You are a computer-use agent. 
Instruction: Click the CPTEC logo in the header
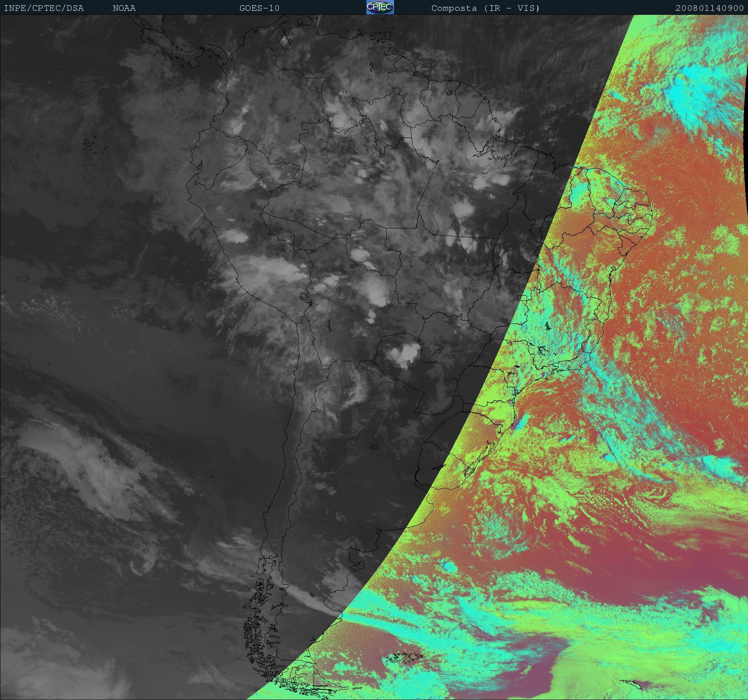(x=380, y=7)
